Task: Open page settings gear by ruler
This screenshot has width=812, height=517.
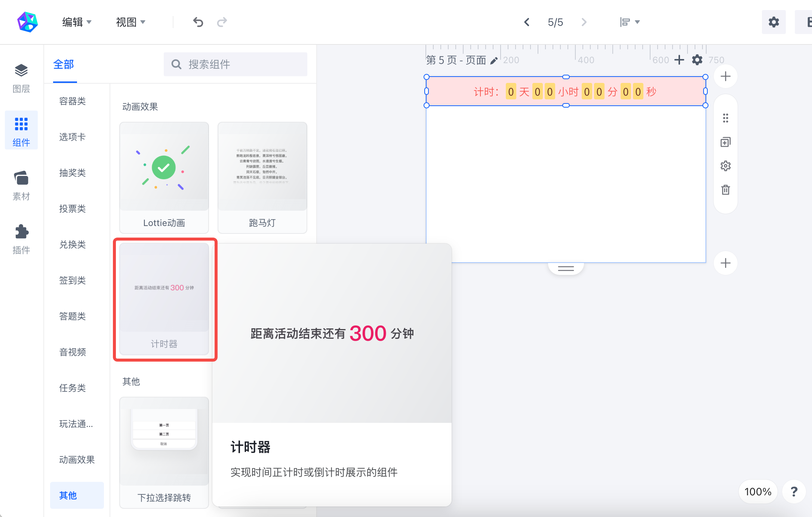Action: click(697, 60)
